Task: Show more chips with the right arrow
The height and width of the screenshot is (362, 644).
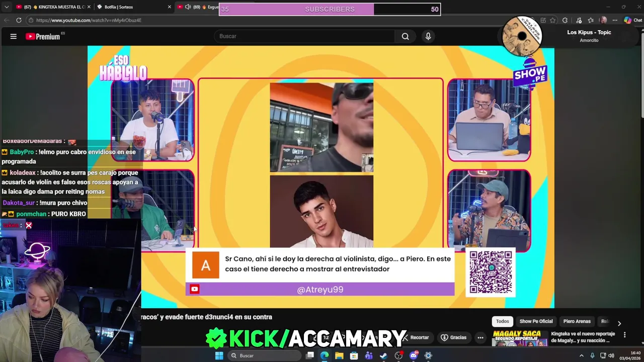Action: [x=619, y=323]
